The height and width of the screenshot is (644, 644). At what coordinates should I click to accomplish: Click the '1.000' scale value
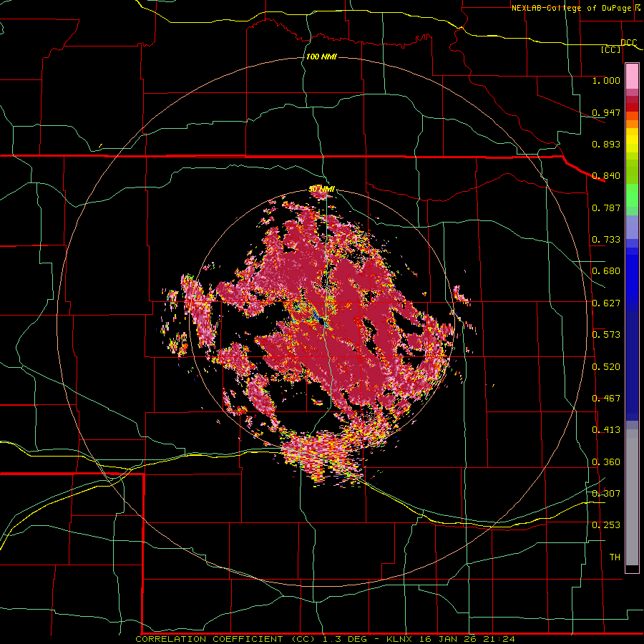(606, 80)
